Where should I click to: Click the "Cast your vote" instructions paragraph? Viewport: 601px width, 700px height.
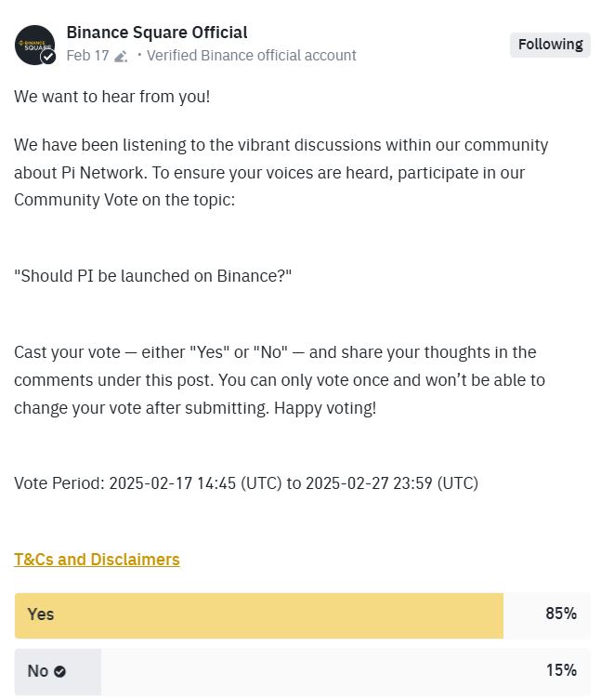(280, 380)
